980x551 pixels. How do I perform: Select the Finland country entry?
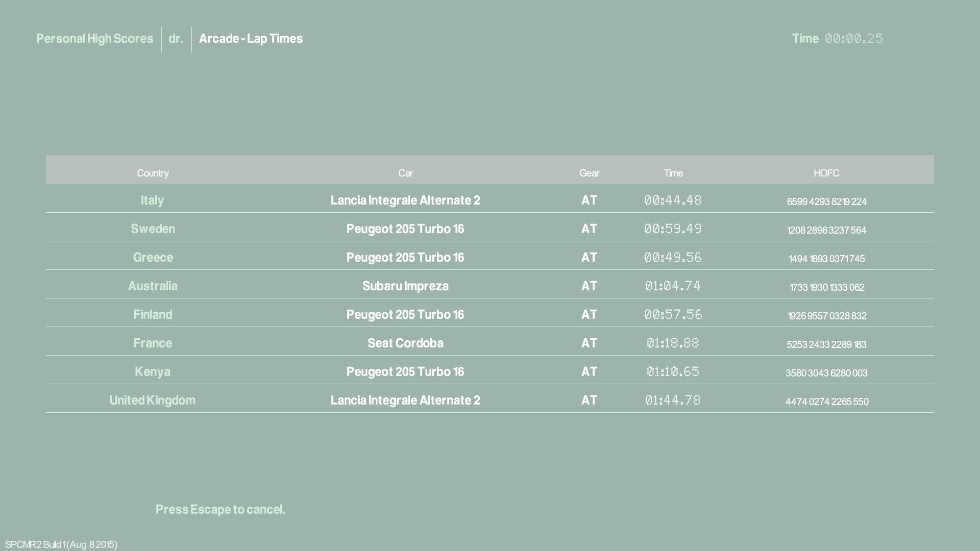click(x=153, y=314)
